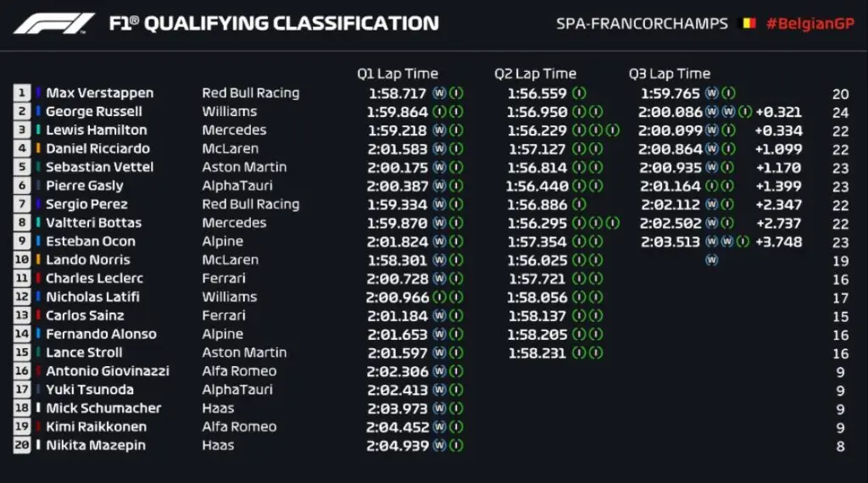Select the Q1 Lap Time column header

(x=398, y=74)
